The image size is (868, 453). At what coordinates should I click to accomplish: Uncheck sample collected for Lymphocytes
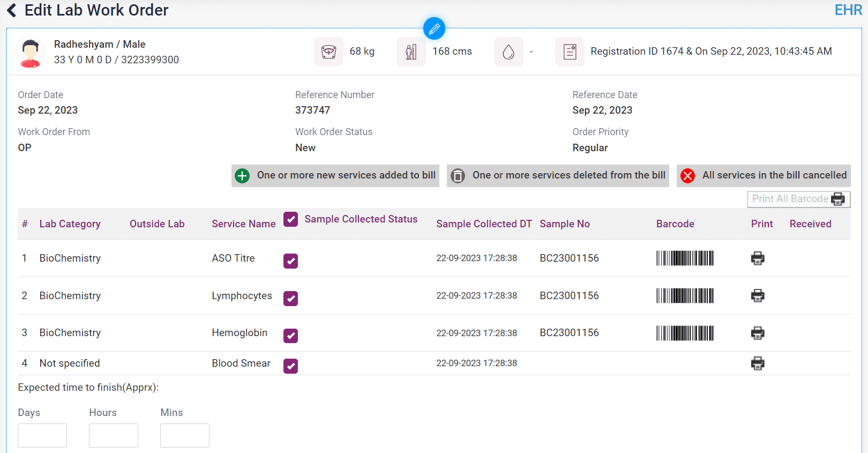click(290, 299)
